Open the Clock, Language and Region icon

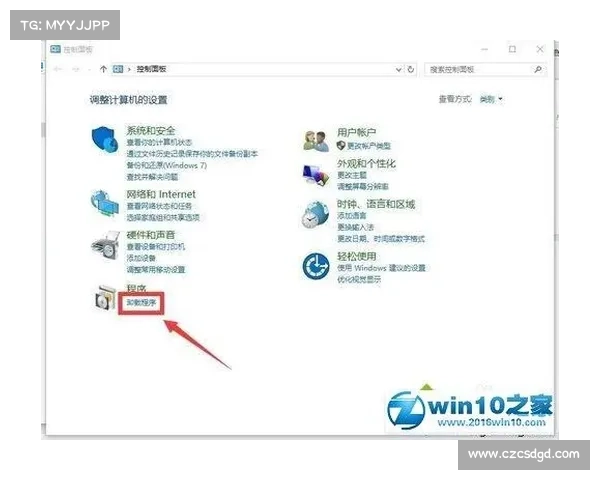(316, 215)
